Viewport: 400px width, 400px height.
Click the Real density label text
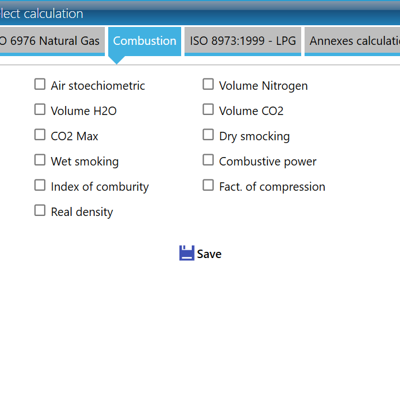pyautogui.click(x=82, y=212)
